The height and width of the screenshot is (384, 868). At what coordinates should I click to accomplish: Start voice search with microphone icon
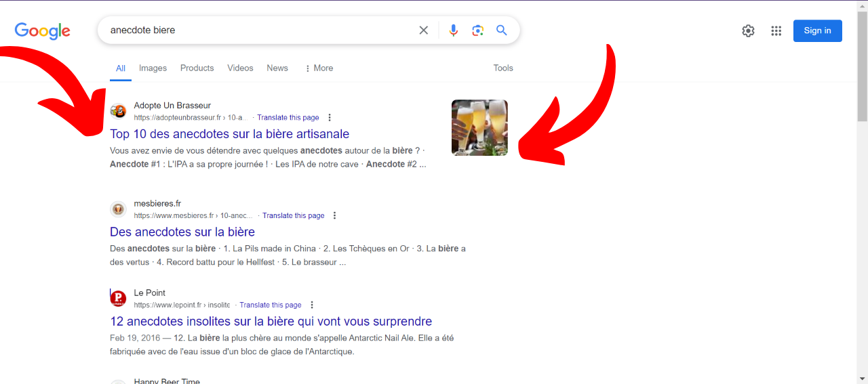click(x=454, y=30)
